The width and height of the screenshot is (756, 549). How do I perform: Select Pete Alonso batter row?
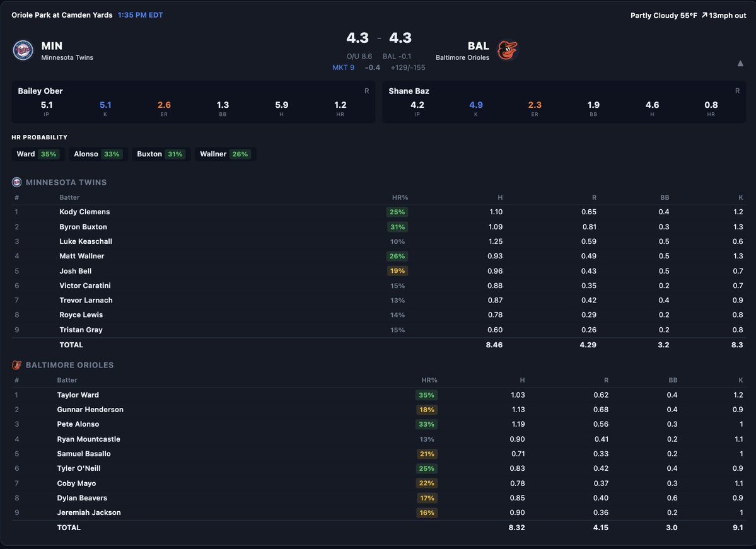click(x=378, y=424)
